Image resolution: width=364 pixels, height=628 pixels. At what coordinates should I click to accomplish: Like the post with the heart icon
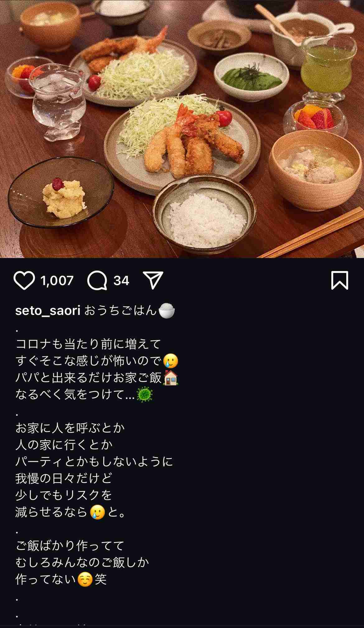tap(24, 280)
